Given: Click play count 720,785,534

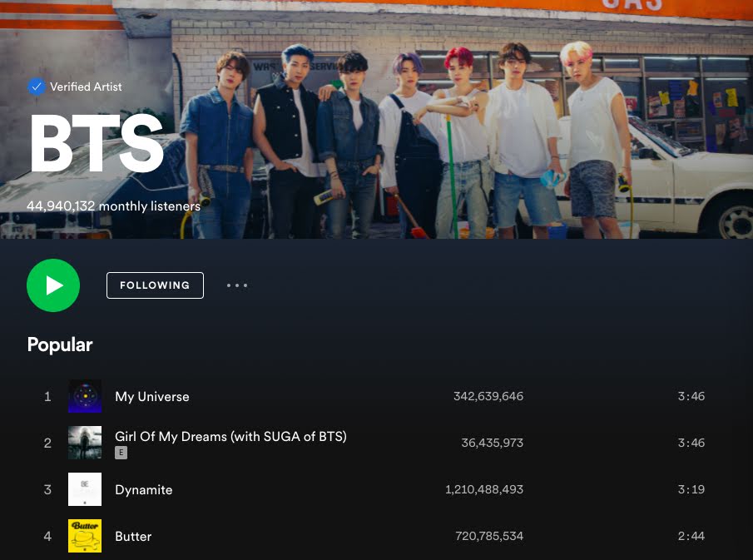Looking at the screenshot, I should click(489, 536).
